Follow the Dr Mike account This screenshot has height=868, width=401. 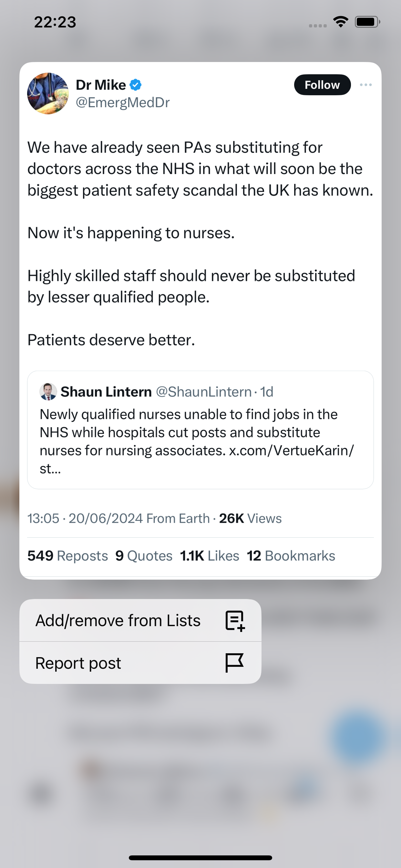(x=322, y=85)
